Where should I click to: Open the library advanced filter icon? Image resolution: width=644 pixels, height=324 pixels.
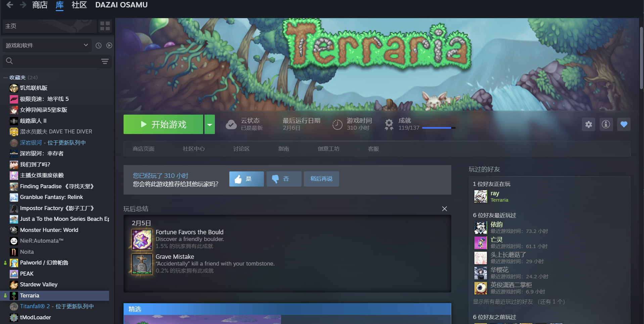point(105,61)
